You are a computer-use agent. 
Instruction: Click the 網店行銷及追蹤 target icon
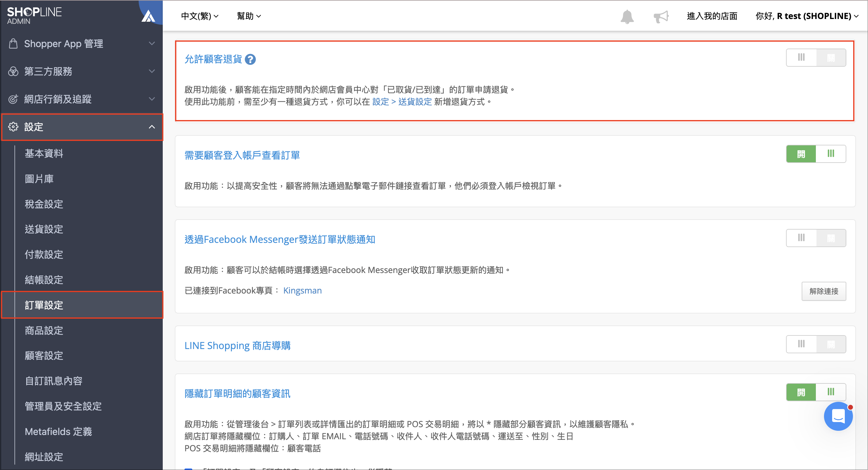point(13,99)
